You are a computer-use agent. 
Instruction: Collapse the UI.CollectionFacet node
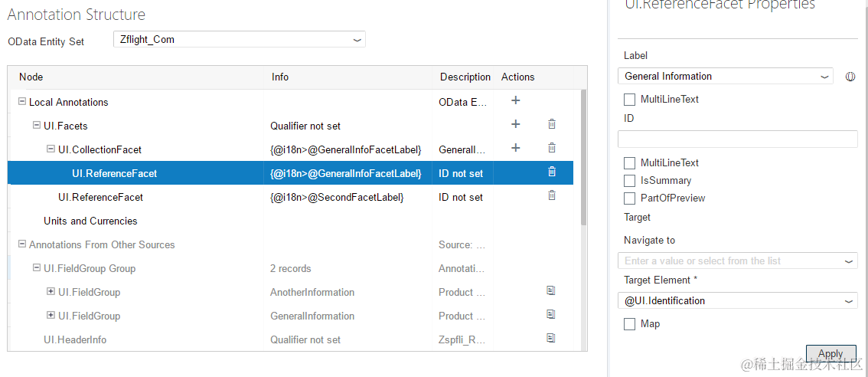coord(51,149)
